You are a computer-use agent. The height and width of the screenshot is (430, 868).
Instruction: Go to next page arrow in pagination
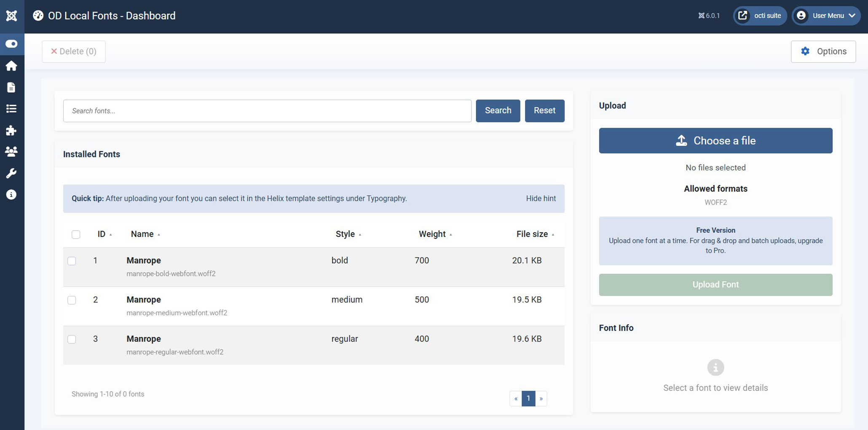(x=541, y=398)
